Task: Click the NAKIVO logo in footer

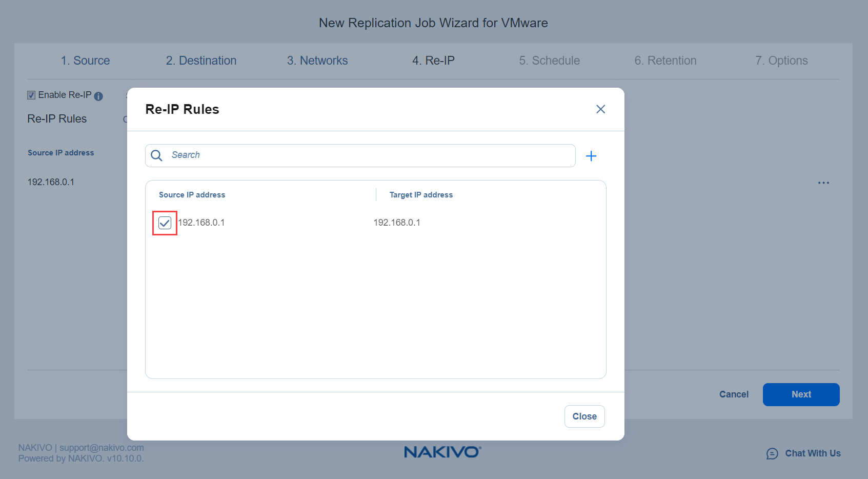Action: [442, 452]
